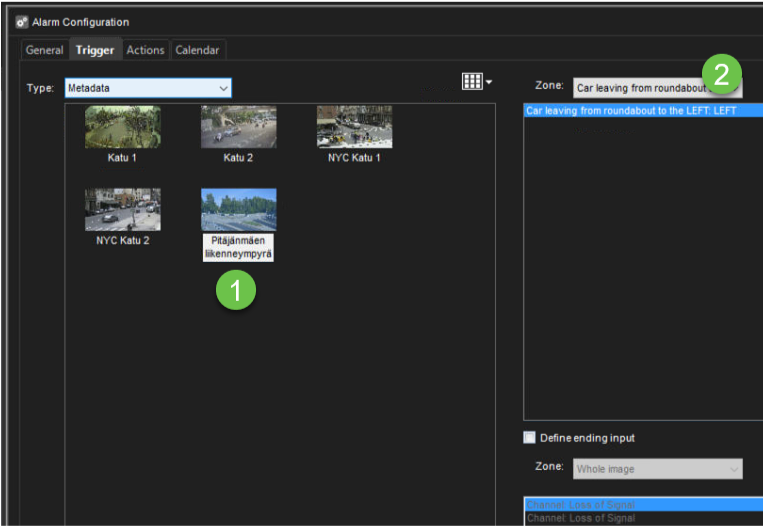Open the Type dropdown showing Metadata
The width and height of the screenshot is (765, 528).
click(x=148, y=88)
